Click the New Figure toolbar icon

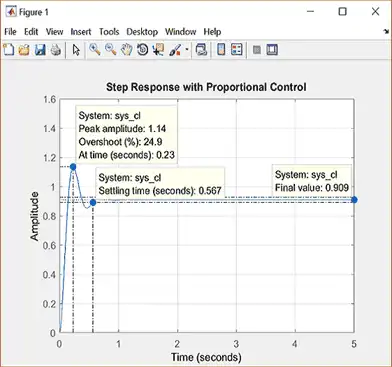[9, 50]
